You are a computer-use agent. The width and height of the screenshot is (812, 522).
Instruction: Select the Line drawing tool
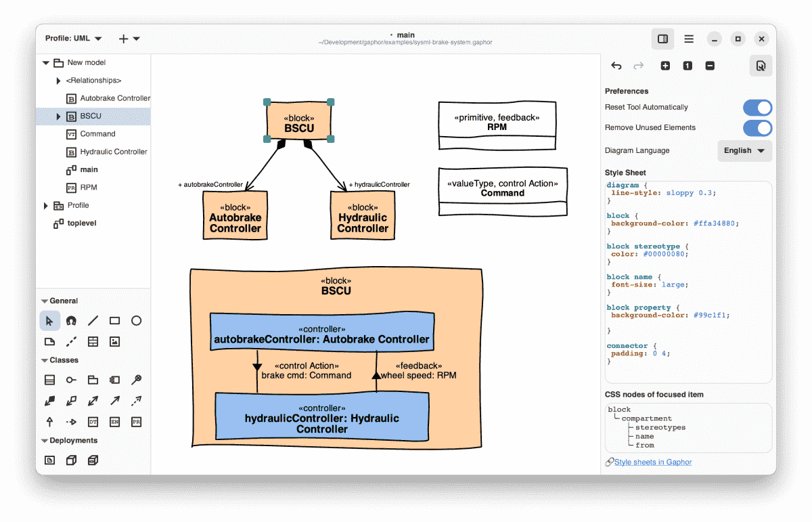point(93,321)
